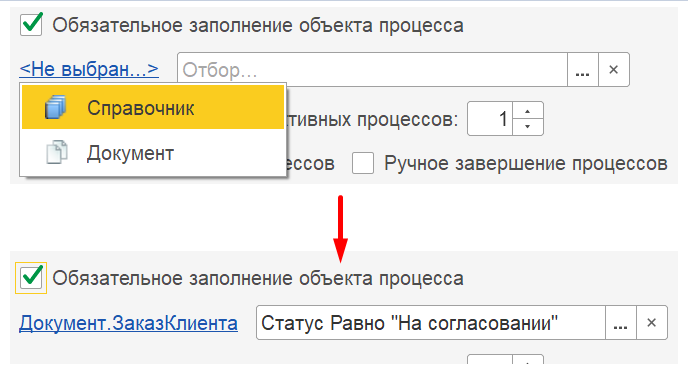Click the Документ pages icon in popup
This screenshot has width=694, height=374.
[x=57, y=153]
